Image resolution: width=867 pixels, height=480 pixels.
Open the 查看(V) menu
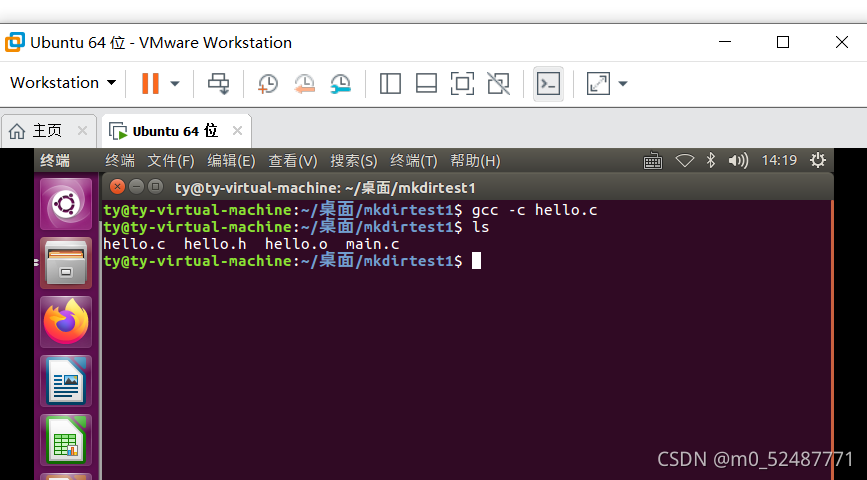click(293, 161)
